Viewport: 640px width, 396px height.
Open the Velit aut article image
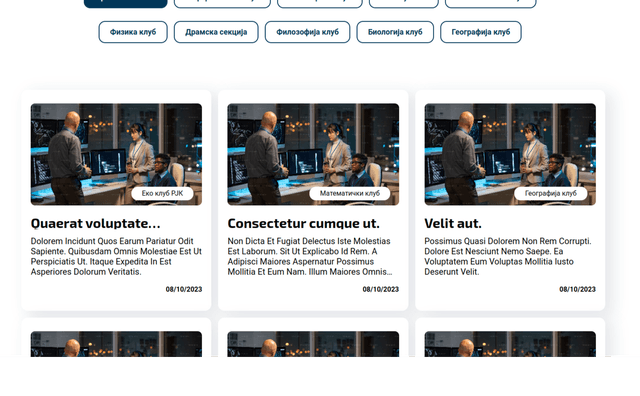510,154
